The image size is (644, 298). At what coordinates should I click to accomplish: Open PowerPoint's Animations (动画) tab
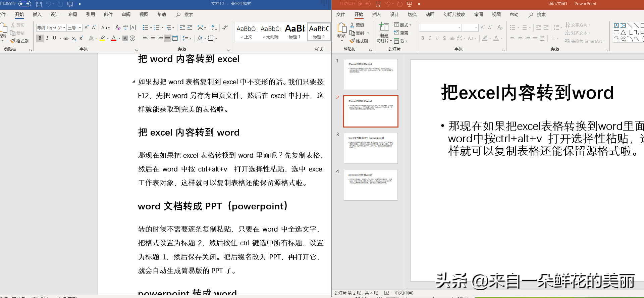pyautogui.click(x=430, y=14)
